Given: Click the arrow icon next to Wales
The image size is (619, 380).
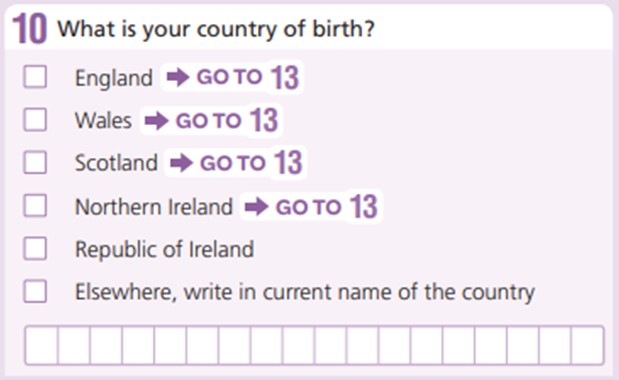Looking at the screenshot, I should coord(157,120).
